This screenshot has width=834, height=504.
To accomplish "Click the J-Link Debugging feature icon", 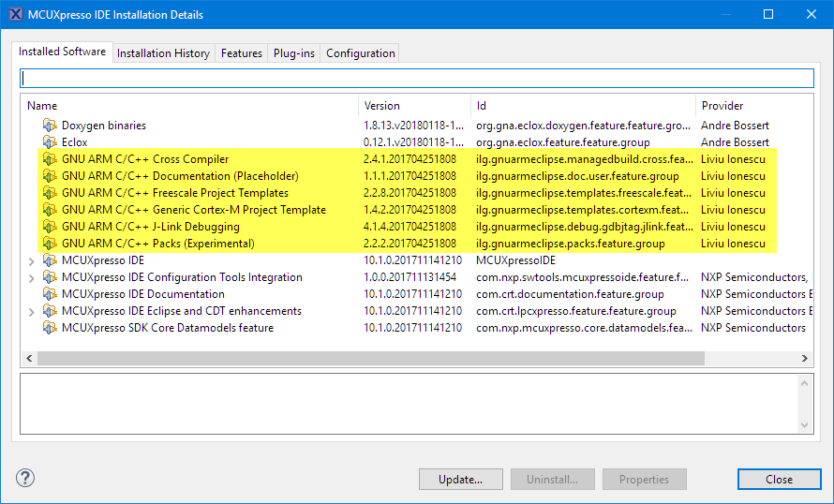I will 50,227.
